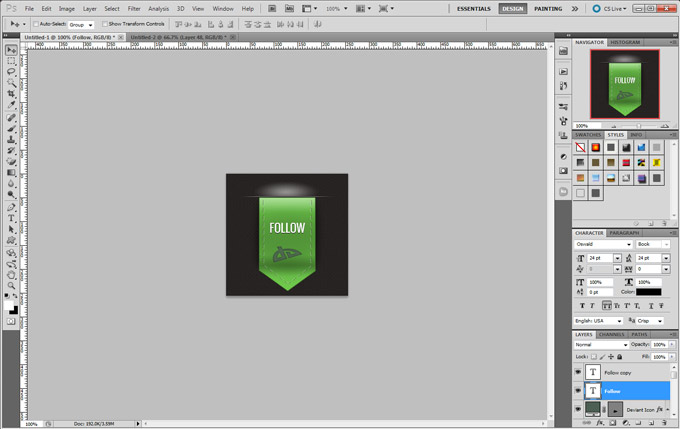Toggle Faux Italic in Character panel
Screen dimensions: 680x429
coord(592,306)
